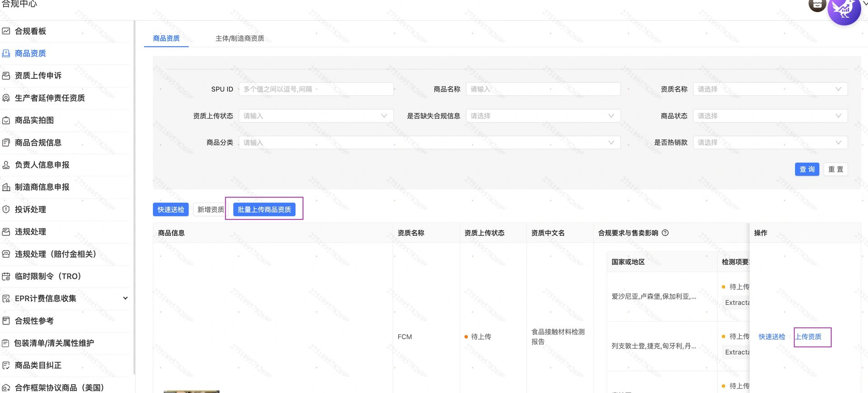Switch to the 主体/制造商资质 tab
The height and width of the screenshot is (393, 868).
point(240,38)
